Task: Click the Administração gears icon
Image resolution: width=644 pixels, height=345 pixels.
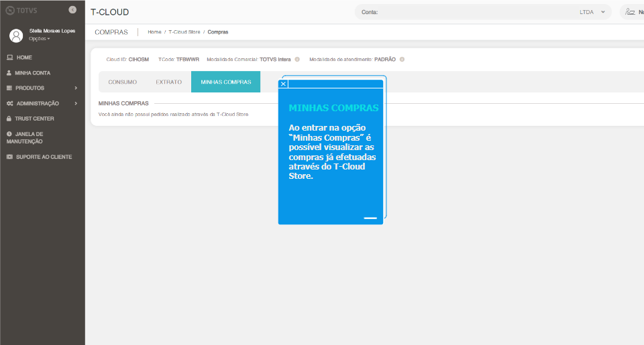Action: coord(10,103)
